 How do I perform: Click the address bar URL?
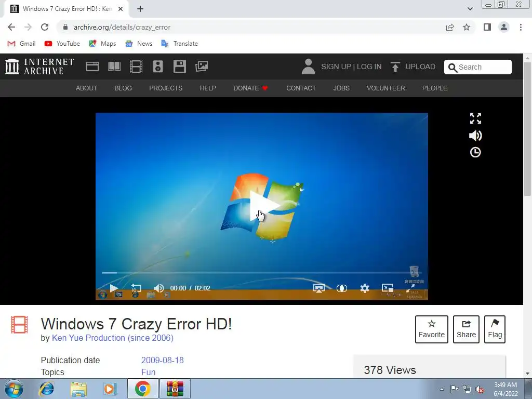tap(122, 27)
